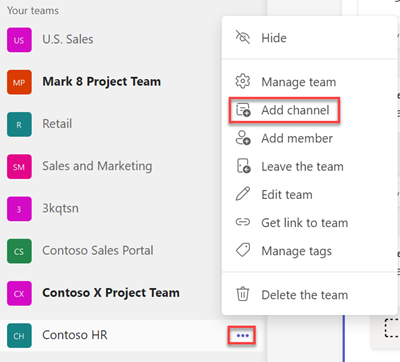Select Manage team menu entry
This screenshot has height=362, width=400.
[310, 82]
